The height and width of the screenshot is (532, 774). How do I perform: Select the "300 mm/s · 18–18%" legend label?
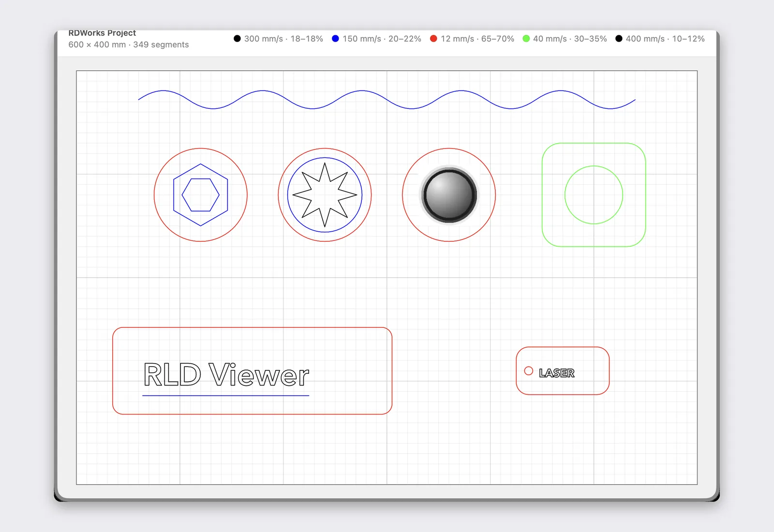click(283, 39)
